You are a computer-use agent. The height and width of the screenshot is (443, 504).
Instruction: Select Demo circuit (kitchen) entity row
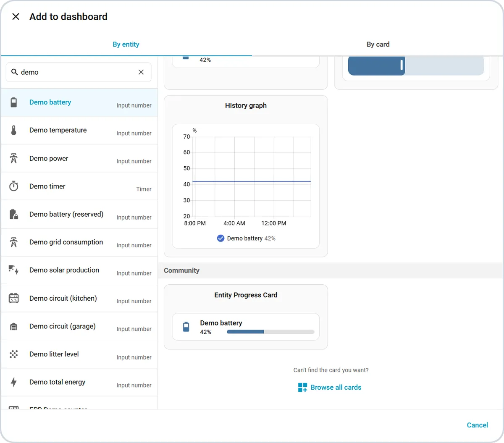coord(79,298)
